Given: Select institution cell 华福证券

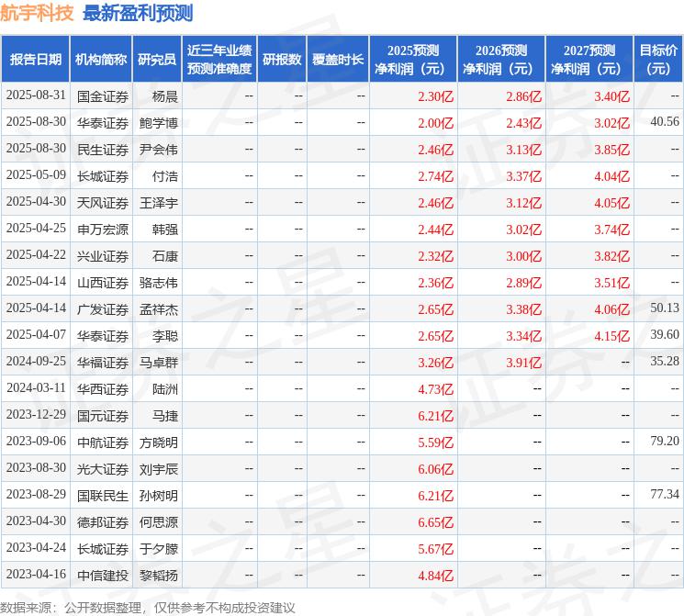Looking at the screenshot, I should click(103, 363).
